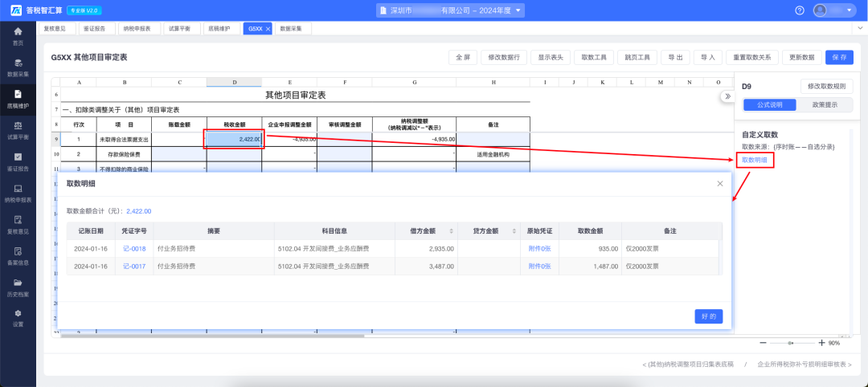This screenshot has width=868, height=387.
Task: Adjust the spreadsheet zoom slider
Action: [792, 343]
